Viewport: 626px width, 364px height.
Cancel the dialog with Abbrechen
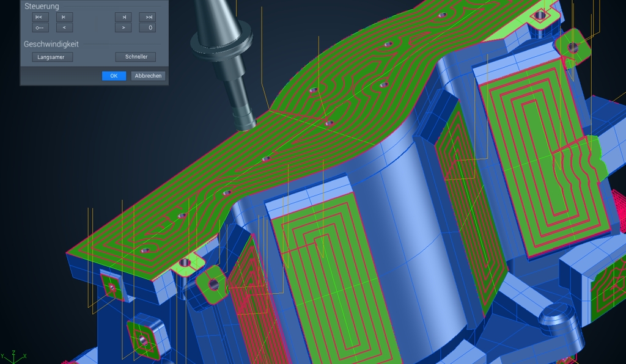(148, 76)
